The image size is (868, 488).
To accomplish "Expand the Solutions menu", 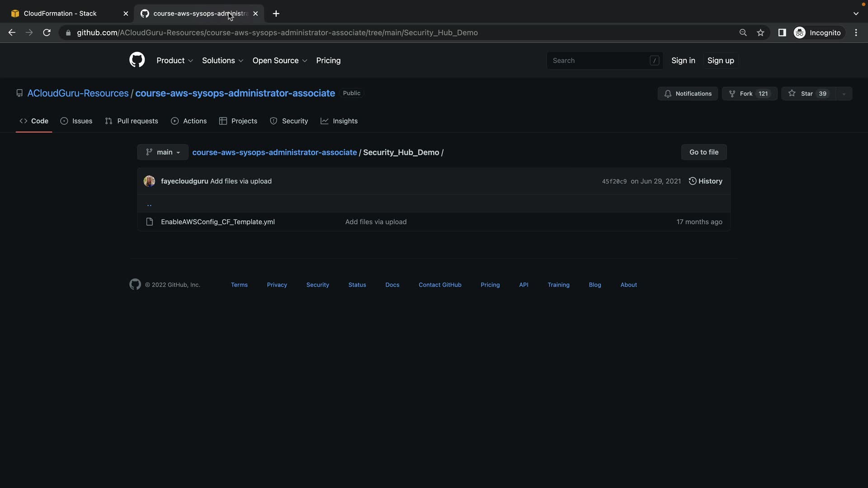I will 222,61.
